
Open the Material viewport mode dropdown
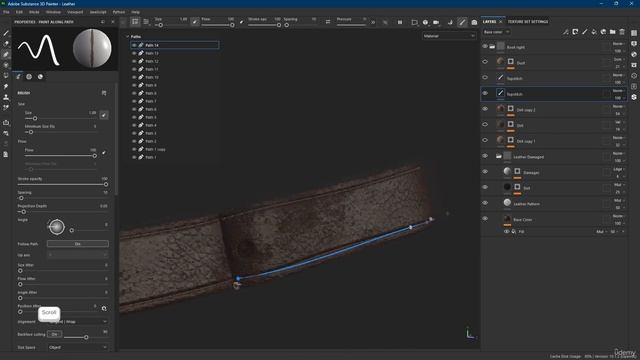[x=449, y=36]
